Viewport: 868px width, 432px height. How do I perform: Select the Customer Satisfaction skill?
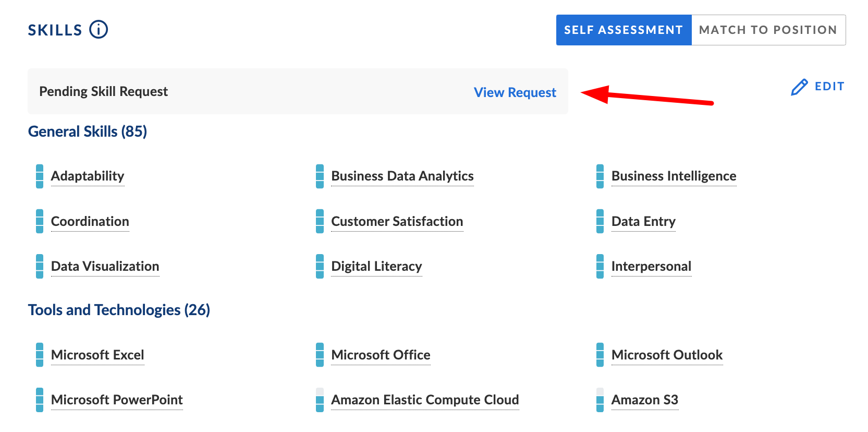pos(397,221)
